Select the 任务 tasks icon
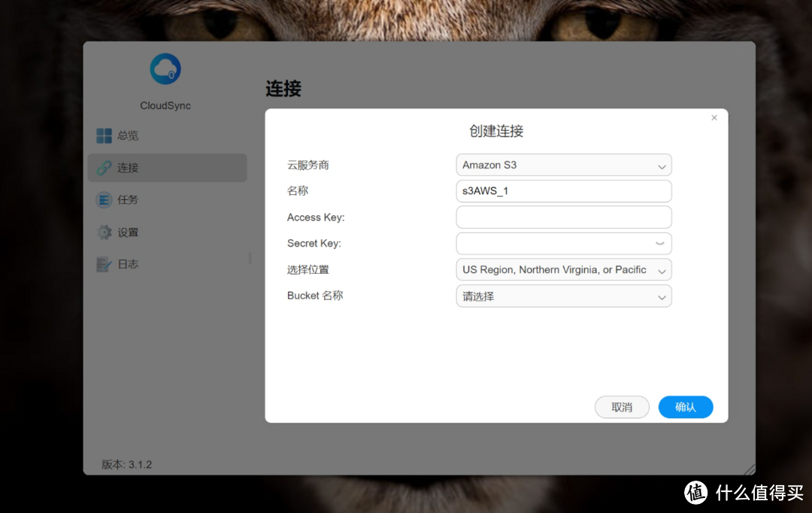Screen dimensions: 812x513 tap(104, 200)
